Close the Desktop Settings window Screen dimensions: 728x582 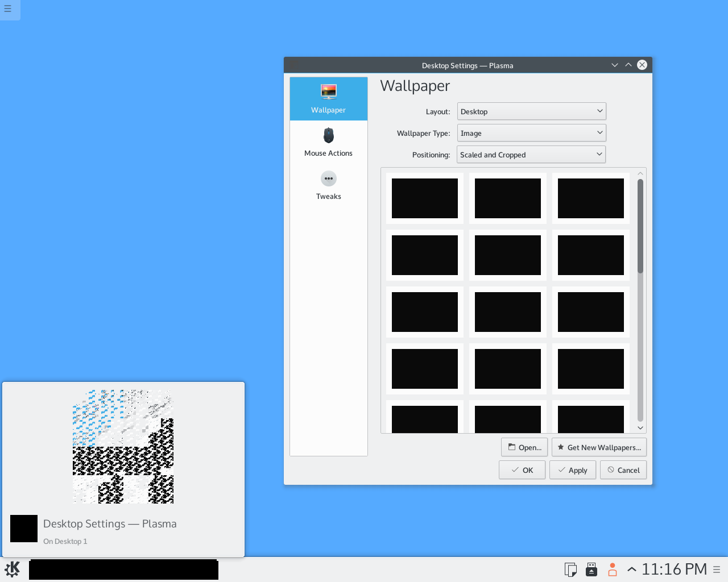(x=642, y=65)
